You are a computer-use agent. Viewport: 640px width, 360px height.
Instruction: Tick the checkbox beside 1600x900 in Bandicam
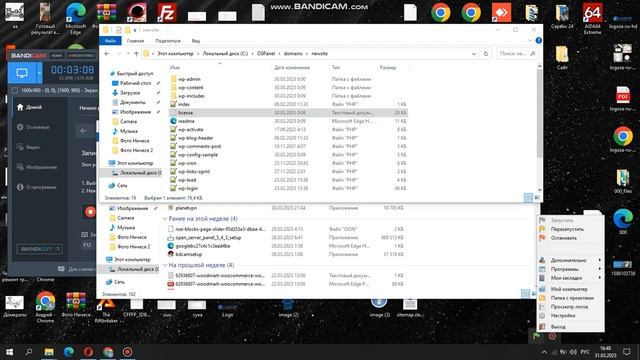coord(15,90)
